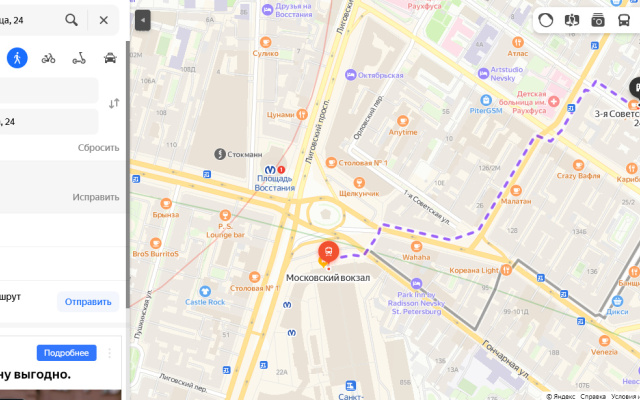Click the Сбросить reset link
The width and height of the screenshot is (640, 400).
point(98,148)
